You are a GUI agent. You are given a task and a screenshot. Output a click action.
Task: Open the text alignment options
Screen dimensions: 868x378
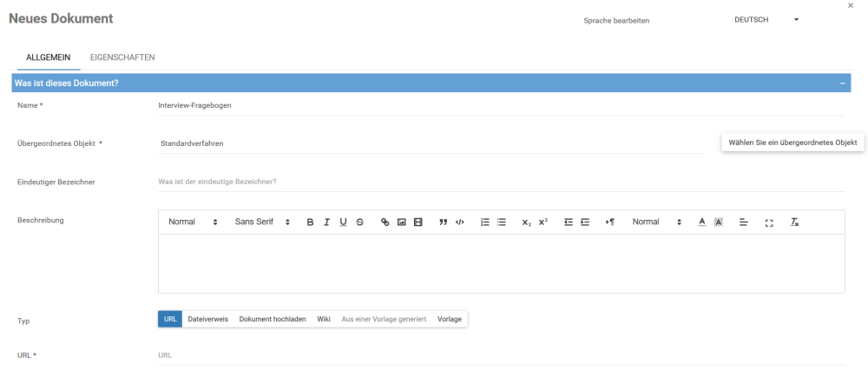[x=744, y=222]
